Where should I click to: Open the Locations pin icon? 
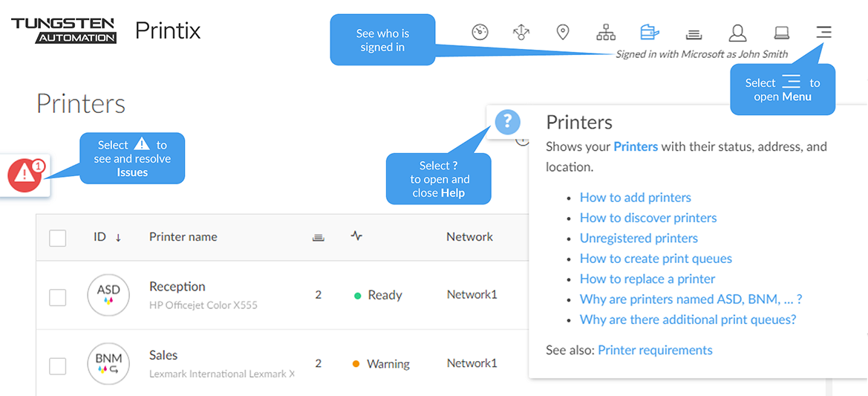coord(563,32)
